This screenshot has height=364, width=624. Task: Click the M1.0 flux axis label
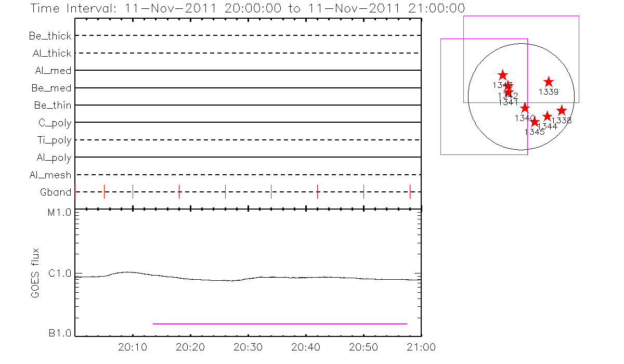60,213
